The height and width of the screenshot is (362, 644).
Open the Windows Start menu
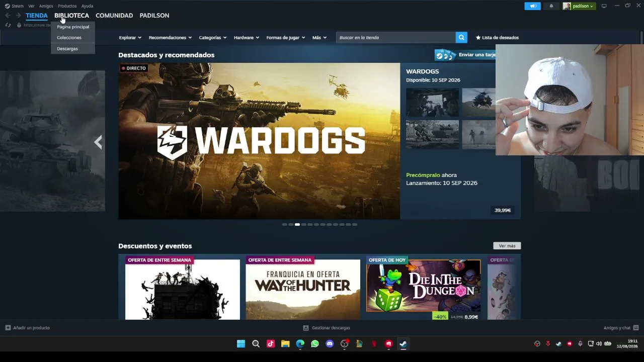pos(241,344)
